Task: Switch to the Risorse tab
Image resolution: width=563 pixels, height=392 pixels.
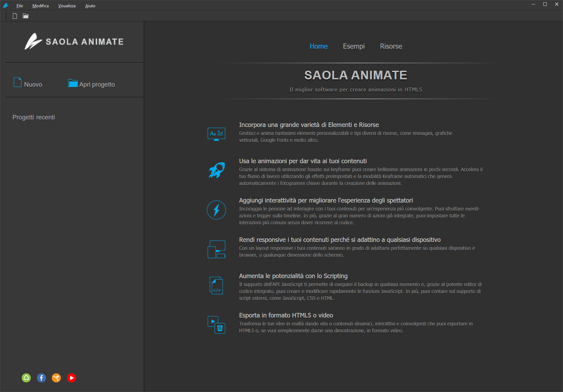Action: coord(391,46)
